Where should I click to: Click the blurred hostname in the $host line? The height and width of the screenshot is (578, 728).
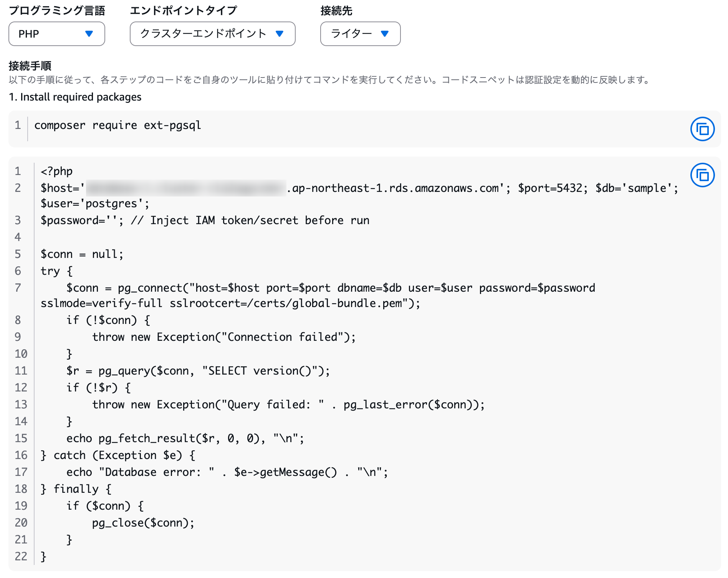[186, 188]
